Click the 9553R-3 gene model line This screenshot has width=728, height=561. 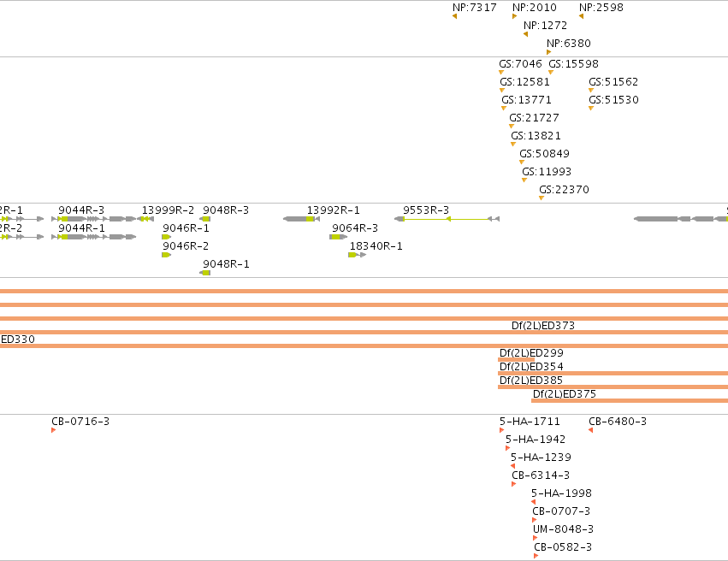click(447, 219)
